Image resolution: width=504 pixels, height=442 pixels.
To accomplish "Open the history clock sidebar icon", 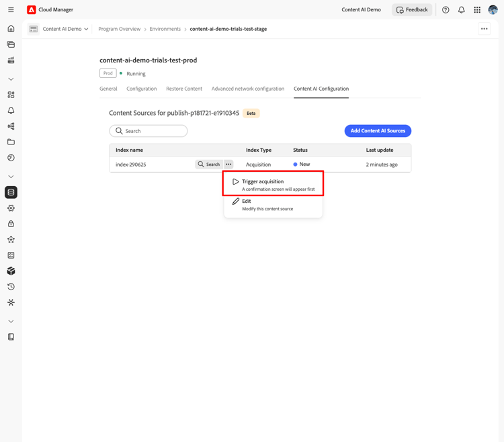I will point(11,287).
